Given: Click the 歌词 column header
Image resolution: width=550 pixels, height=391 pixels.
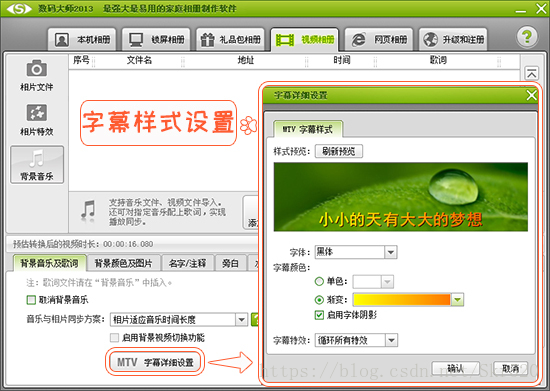Looking at the screenshot, I should 438,60.
